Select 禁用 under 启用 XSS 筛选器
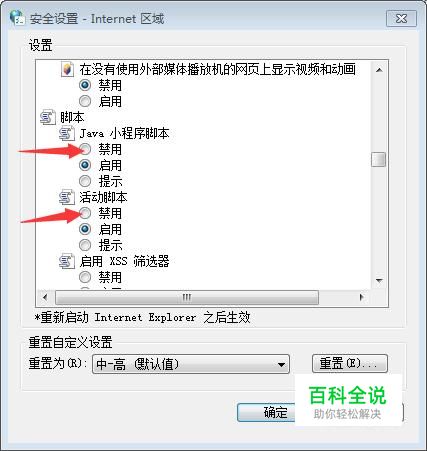This screenshot has width=427, height=451. 85,277
